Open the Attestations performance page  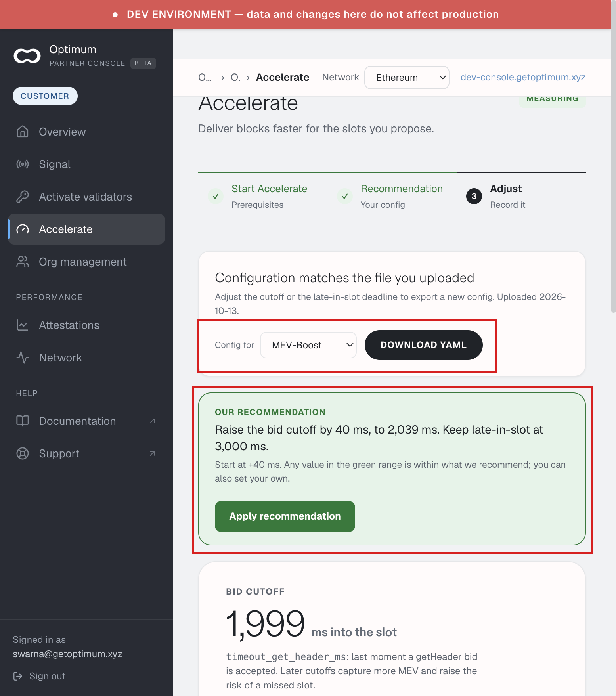click(x=86, y=325)
